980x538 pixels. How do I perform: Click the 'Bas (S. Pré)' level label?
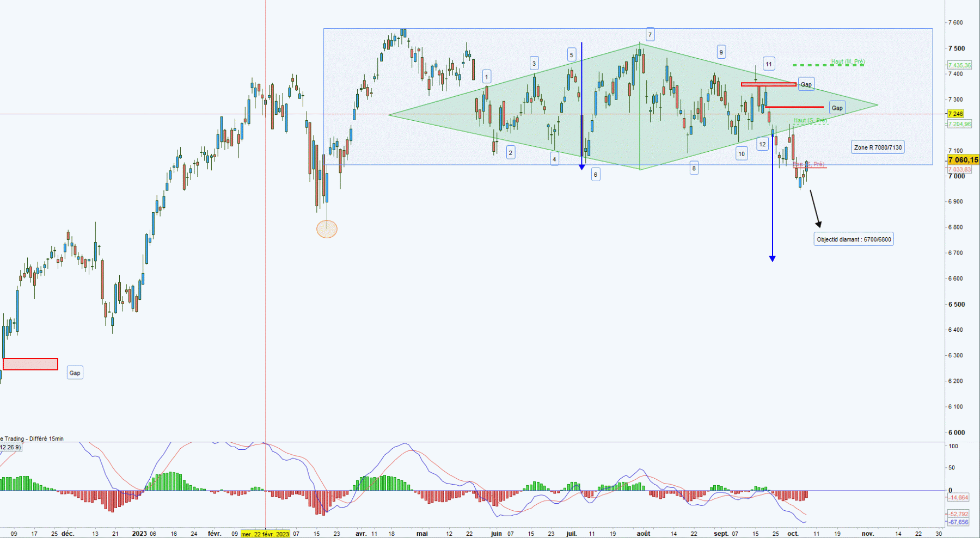pos(808,164)
